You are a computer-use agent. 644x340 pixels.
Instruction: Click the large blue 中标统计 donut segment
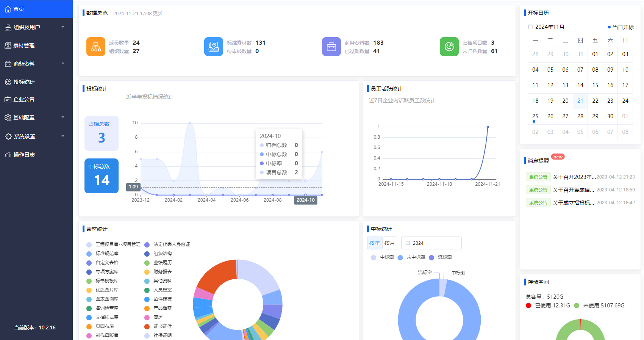click(x=408, y=316)
